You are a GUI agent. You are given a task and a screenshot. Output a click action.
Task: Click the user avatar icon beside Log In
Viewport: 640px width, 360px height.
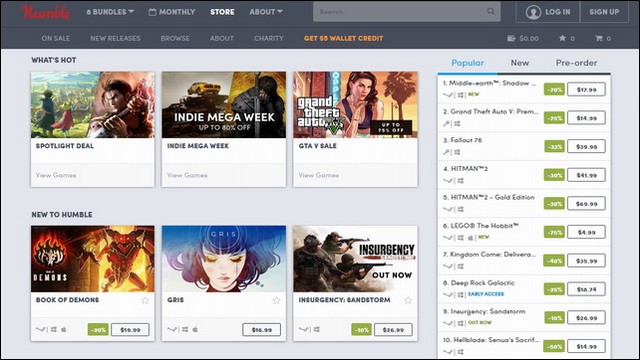pos(533,12)
